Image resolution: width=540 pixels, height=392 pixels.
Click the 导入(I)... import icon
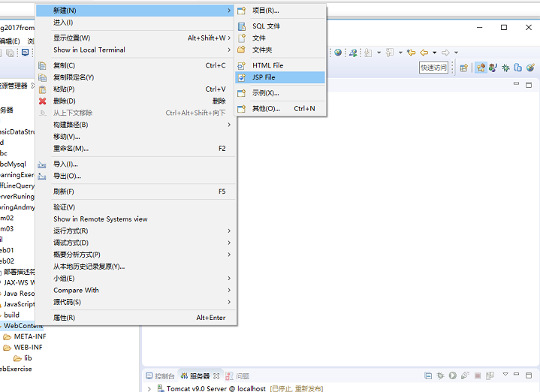42,164
